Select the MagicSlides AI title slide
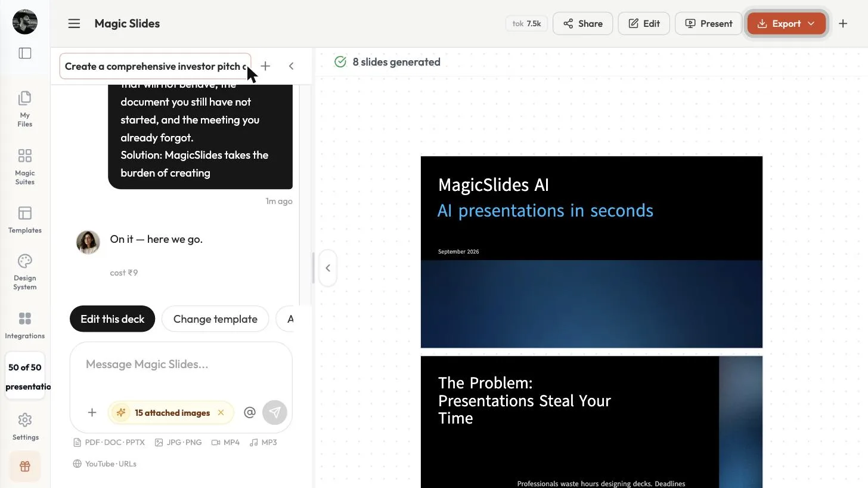This screenshot has height=488, width=868. tap(591, 252)
